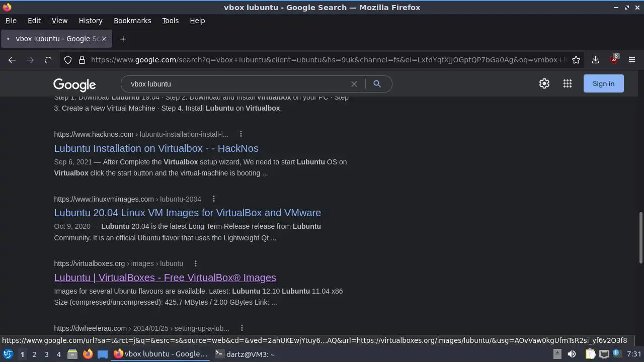This screenshot has height=362, width=644.
Task: Close the vbox lubuntu tab
Action: [104, 39]
